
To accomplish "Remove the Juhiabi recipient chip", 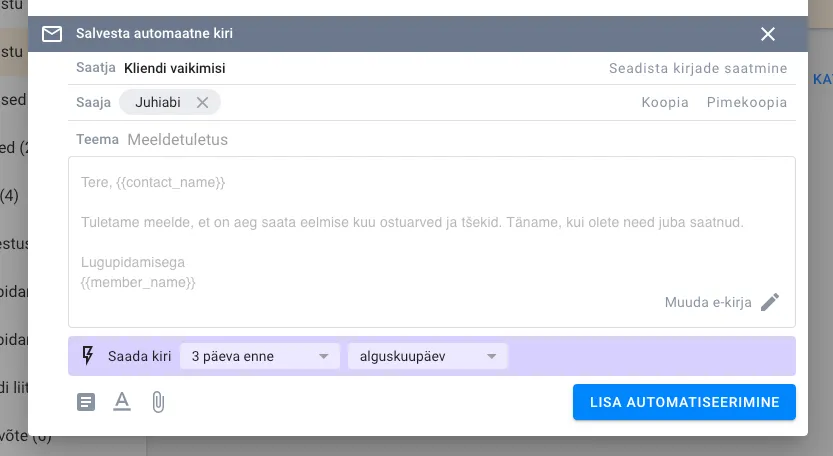I will point(202,102).
